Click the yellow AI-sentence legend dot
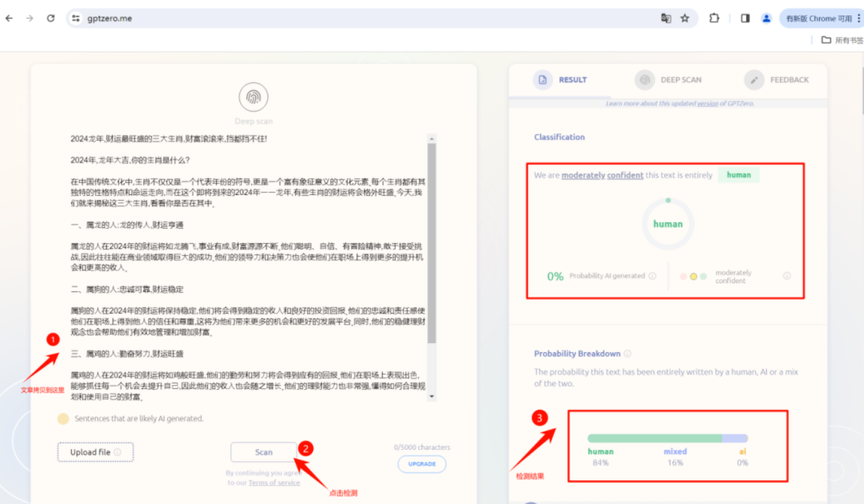The height and width of the screenshot is (504, 864). tap(63, 419)
